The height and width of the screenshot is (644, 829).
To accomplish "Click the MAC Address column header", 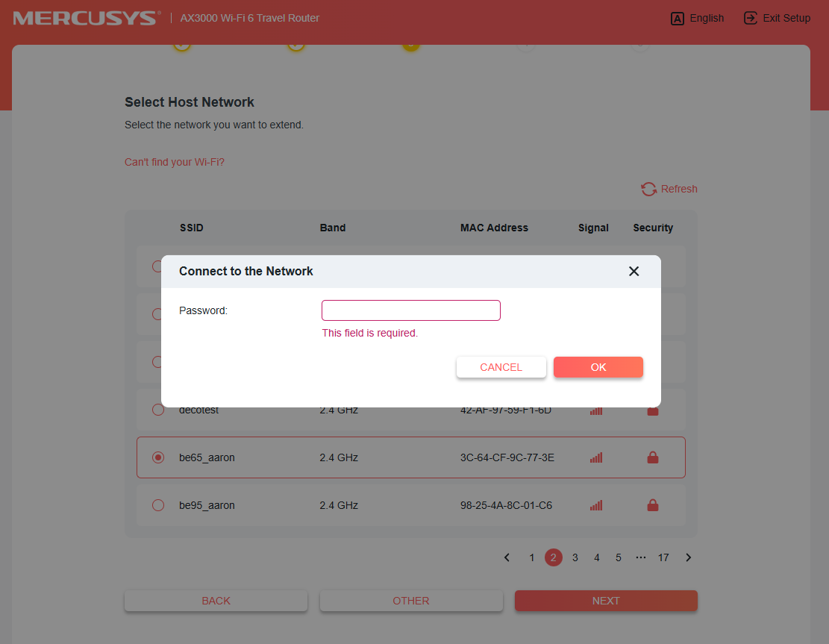I will click(x=494, y=228).
